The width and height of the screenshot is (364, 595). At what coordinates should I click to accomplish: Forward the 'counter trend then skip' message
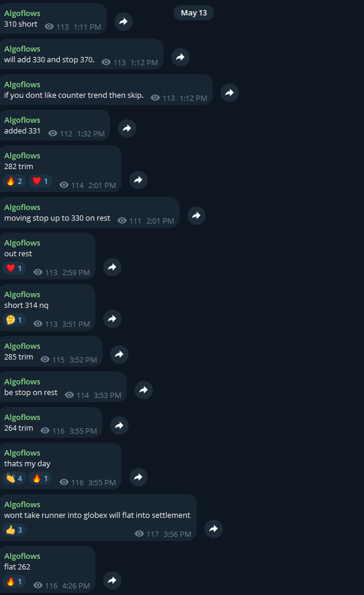[x=230, y=93]
